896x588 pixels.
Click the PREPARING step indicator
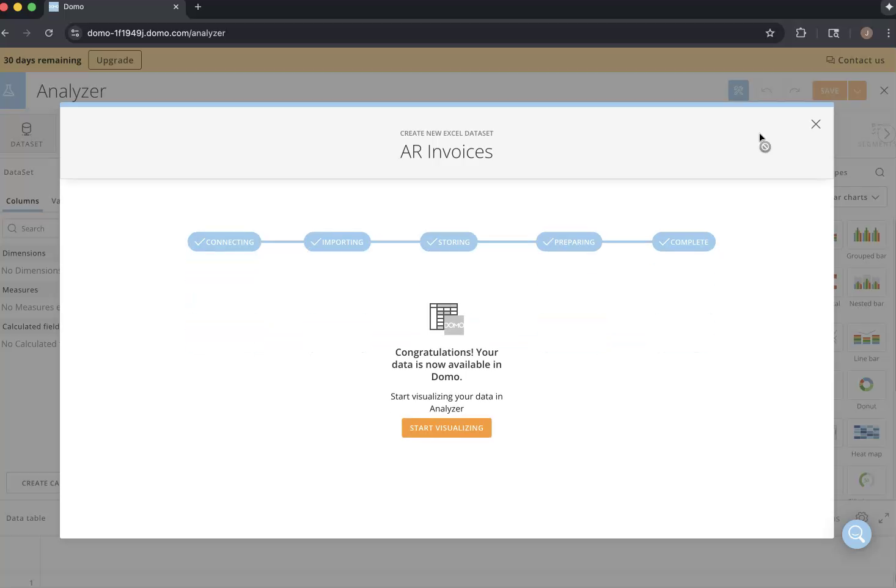[569, 242]
